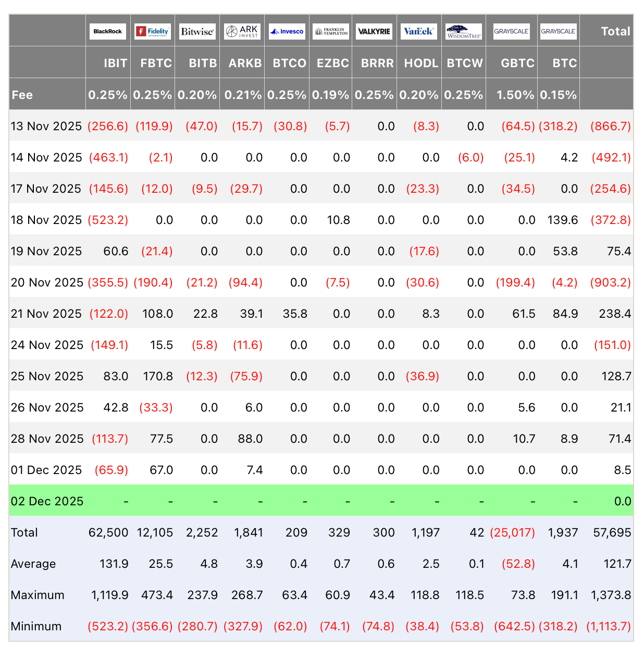The image size is (644, 647).
Task: Click the Invesco logo
Action: tap(287, 31)
